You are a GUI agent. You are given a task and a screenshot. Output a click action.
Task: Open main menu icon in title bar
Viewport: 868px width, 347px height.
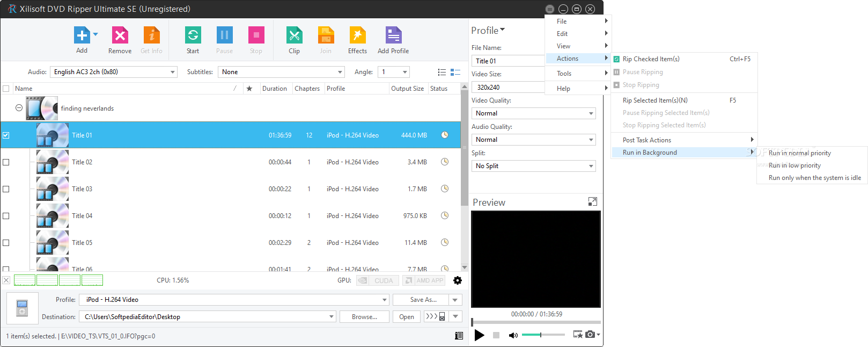(550, 9)
